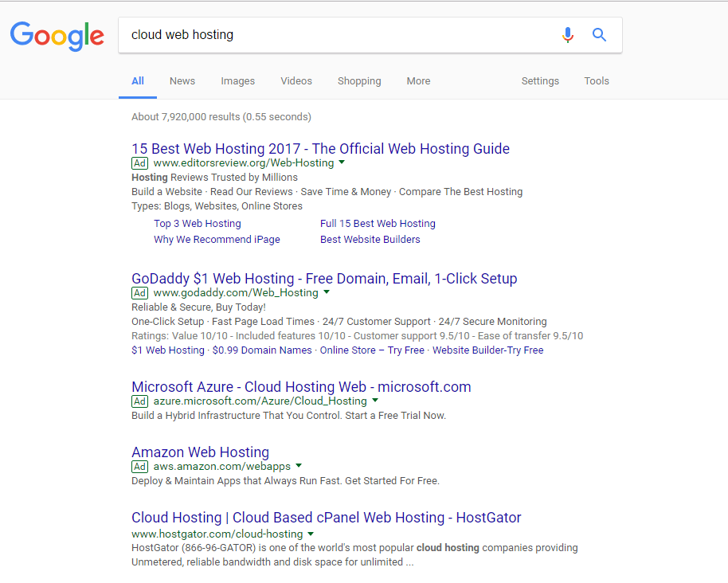Open the GoDaddy $1 Web Hosting ad
This screenshot has height=583, width=728.
(x=324, y=279)
